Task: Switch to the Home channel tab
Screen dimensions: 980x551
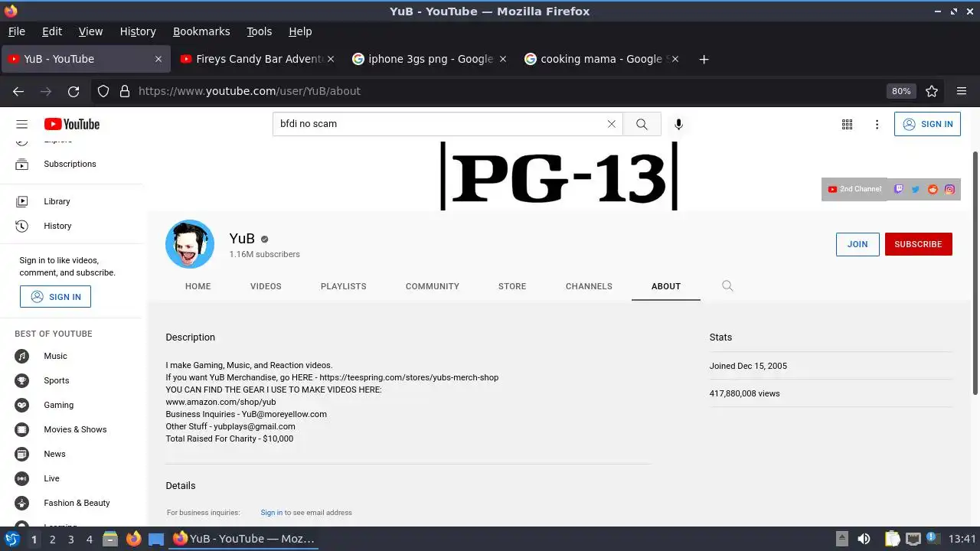Action: tap(198, 286)
